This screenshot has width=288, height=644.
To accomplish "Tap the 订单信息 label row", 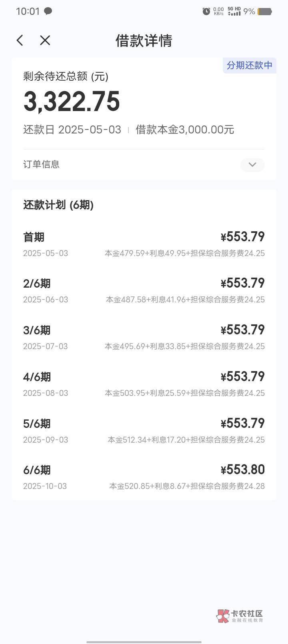I will (42, 164).
